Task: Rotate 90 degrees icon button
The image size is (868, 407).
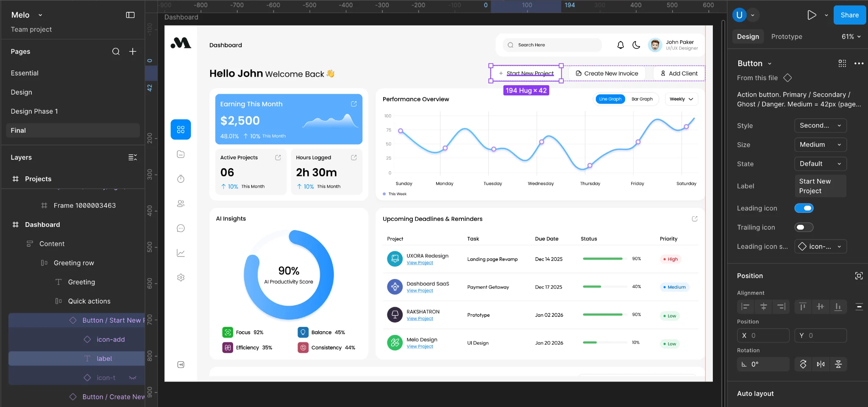Action: pyautogui.click(x=803, y=364)
